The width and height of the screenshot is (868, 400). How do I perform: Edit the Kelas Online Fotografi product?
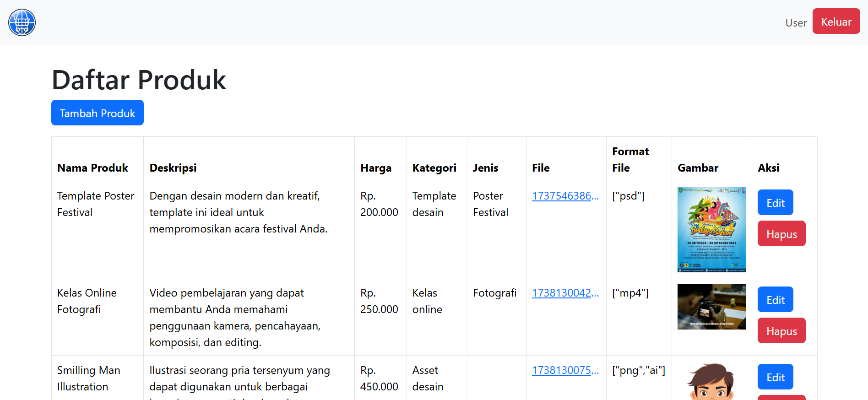tap(775, 300)
